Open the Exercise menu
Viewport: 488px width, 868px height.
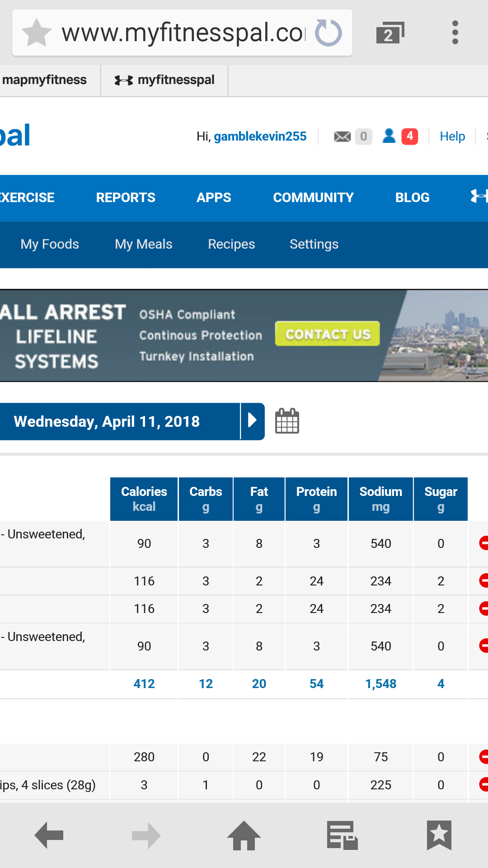point(27,198)
